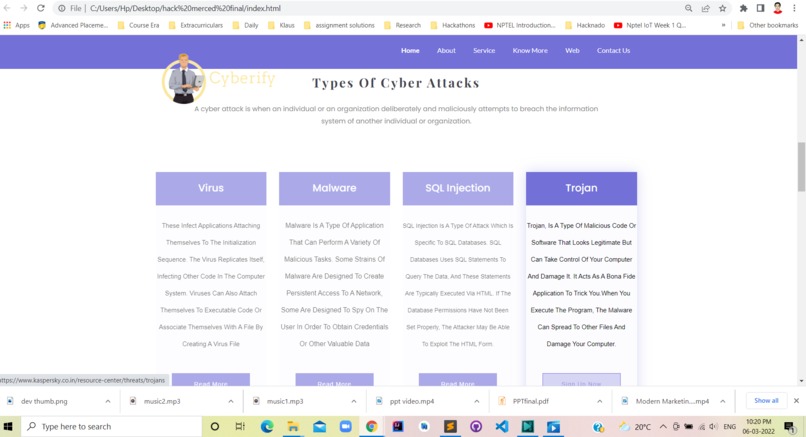Go back using the browser back arrow
The height and width of the screenshot is (437, 806).
(7, 8)
